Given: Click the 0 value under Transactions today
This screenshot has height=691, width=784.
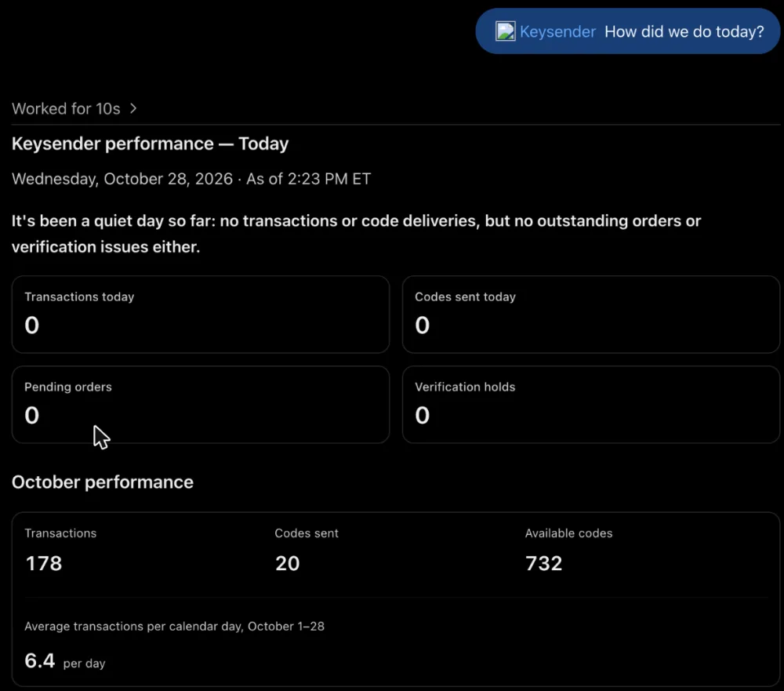Looking at the screenshot, I should pos(32,325).
